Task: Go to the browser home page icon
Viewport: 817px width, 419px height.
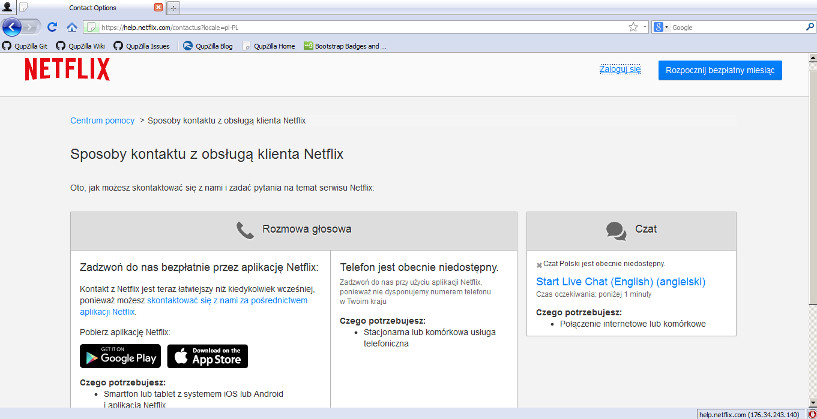Action: 72,27
